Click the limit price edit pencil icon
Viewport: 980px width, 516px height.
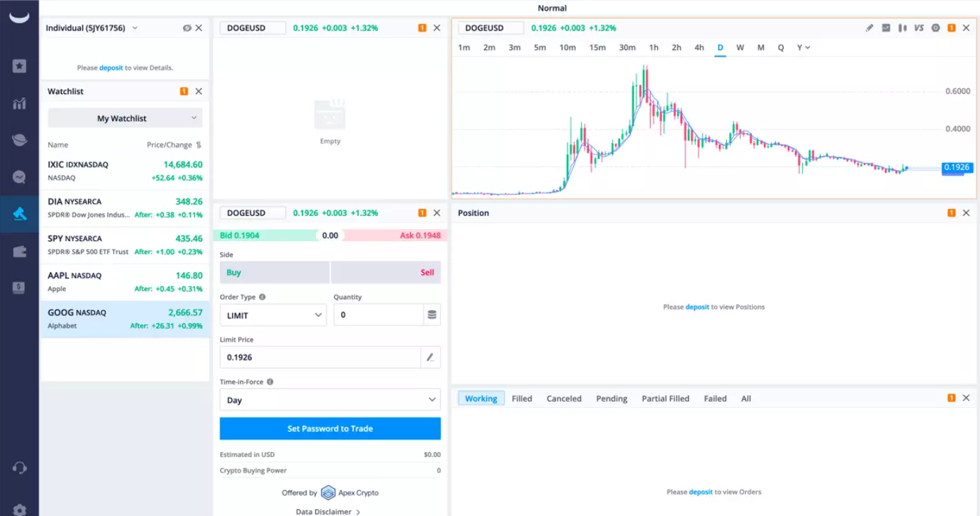pyautogui.click(x=431, y=357)
